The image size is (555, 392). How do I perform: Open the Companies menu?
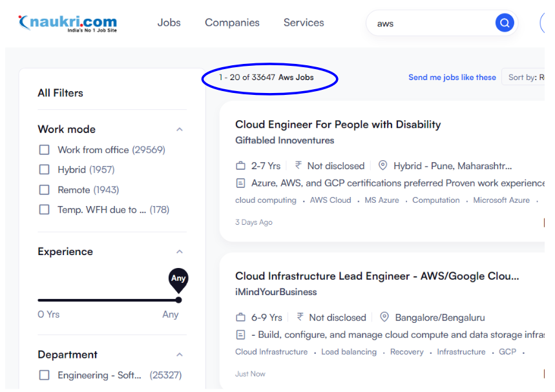(x=232, y=23)
